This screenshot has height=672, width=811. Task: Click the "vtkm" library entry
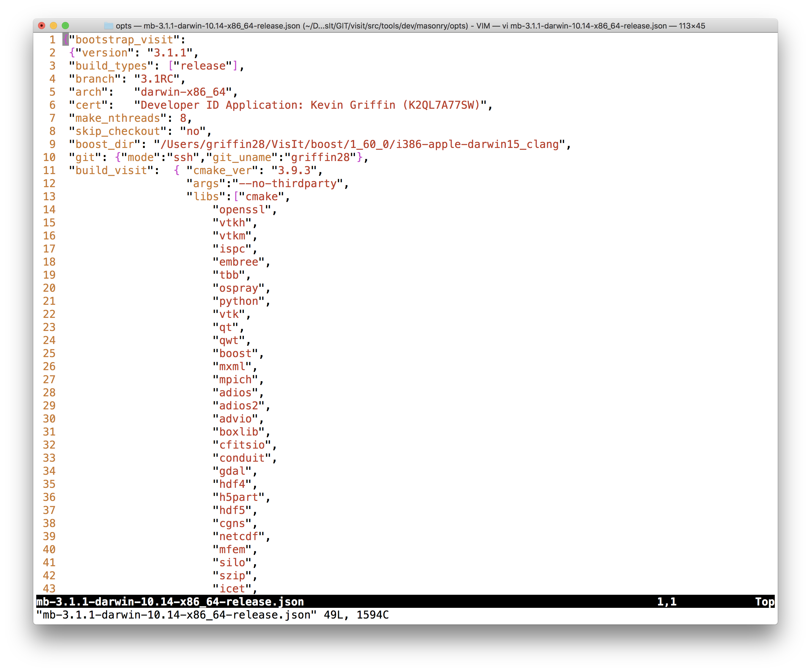tap(232, 236)
